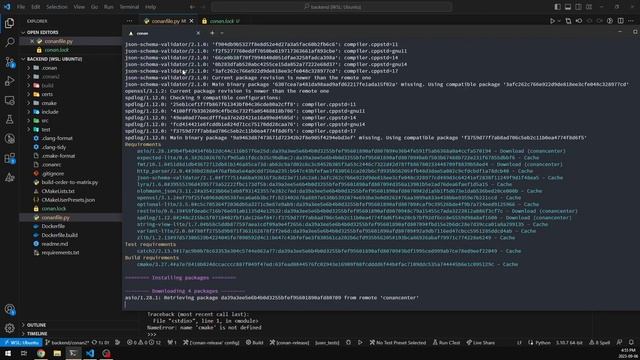Screen dimensions: 640x360
Task: Open the Run and Debug view
Action: coord(9,81)
